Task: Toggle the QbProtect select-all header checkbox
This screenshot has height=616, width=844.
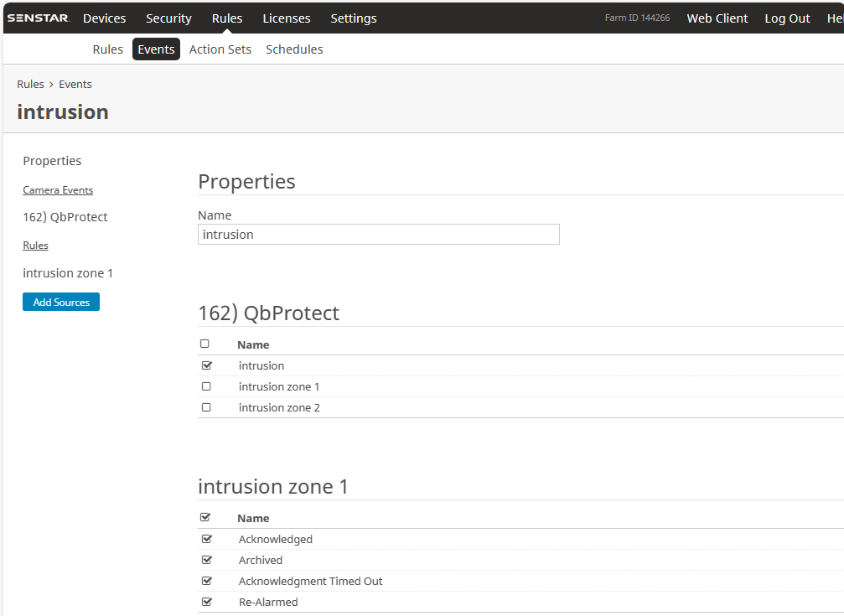Action: click(205, 344)
